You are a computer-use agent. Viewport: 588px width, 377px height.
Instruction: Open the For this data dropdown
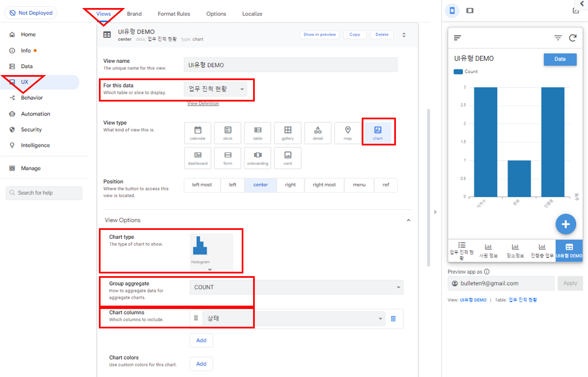(216, 89)
